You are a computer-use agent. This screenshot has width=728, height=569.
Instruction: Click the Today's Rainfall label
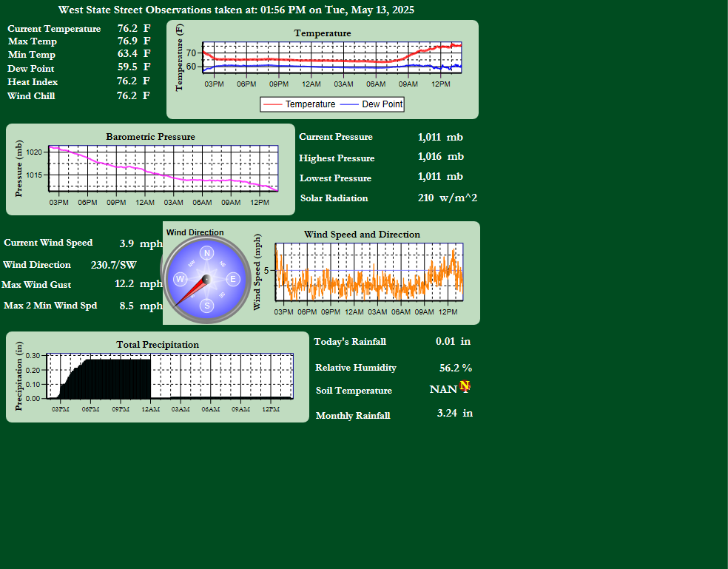pyautogui.click(x=350, y=341)
